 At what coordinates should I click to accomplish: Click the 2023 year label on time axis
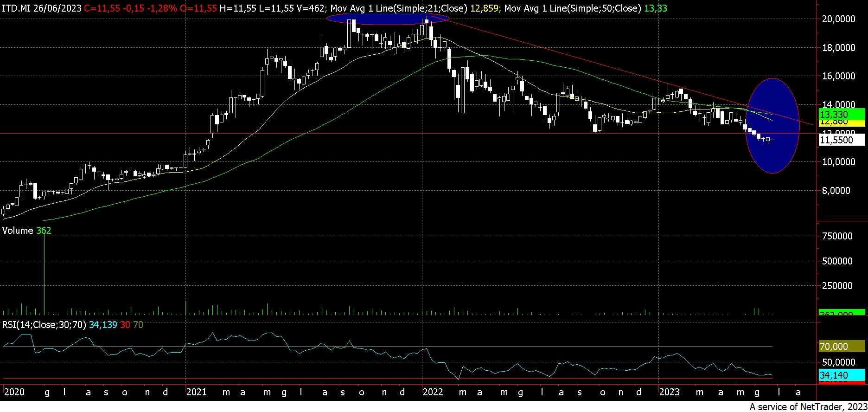[670, 393]
